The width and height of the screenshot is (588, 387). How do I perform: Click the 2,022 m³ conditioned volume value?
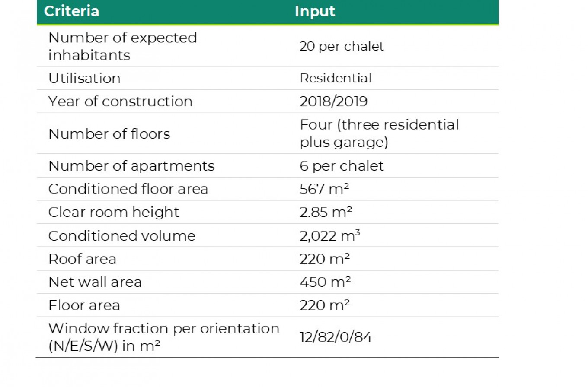click(x=330, y=235)
